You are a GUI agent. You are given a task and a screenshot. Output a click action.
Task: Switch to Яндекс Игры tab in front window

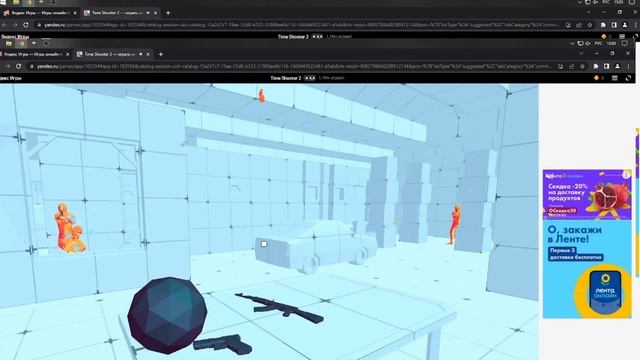[x=33, y=54]
